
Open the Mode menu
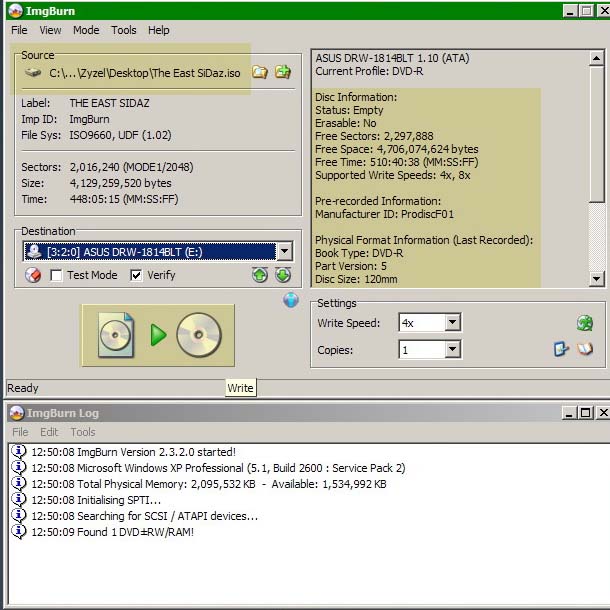click(x=86, y=30)
